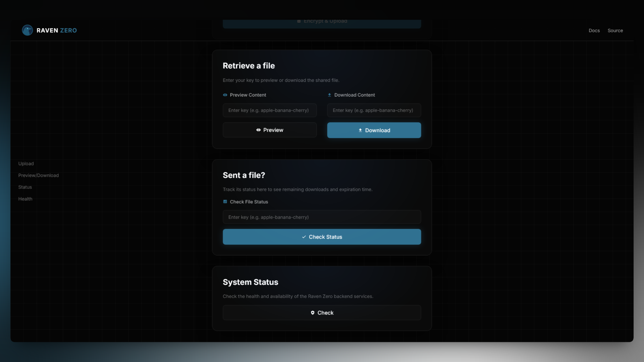Open the Docs page

(x=594, y=30)
